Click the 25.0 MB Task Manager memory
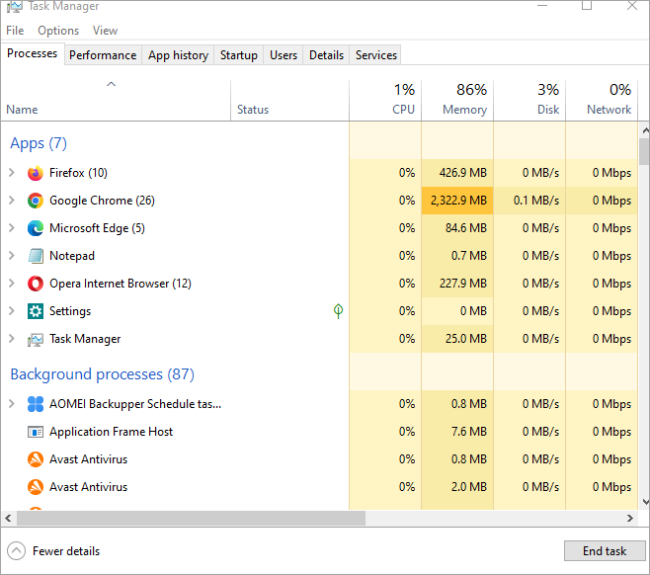 click(466, 339)
